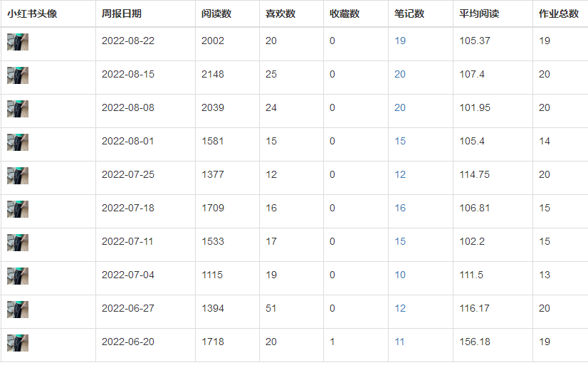Click the 平均阅读 column header
This screenshot has width=588, height=375.
(x=479, y=14)
